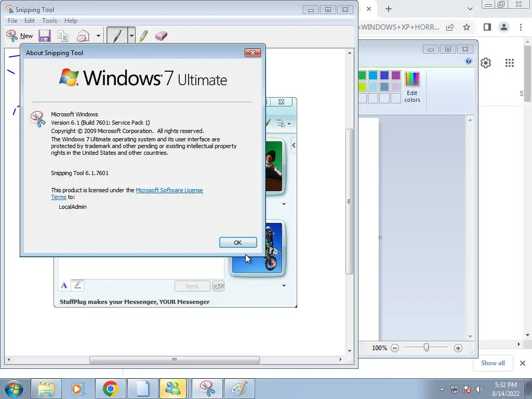The image size is (532, 399).
Task: Open the Tools menu in Snipping Tool
Action: point(49,21)
